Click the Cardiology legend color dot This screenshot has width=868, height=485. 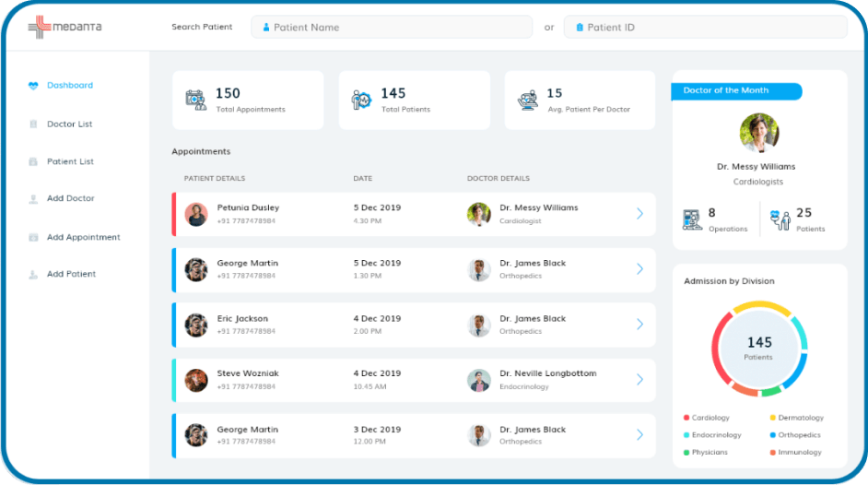[x=686, y=418]
